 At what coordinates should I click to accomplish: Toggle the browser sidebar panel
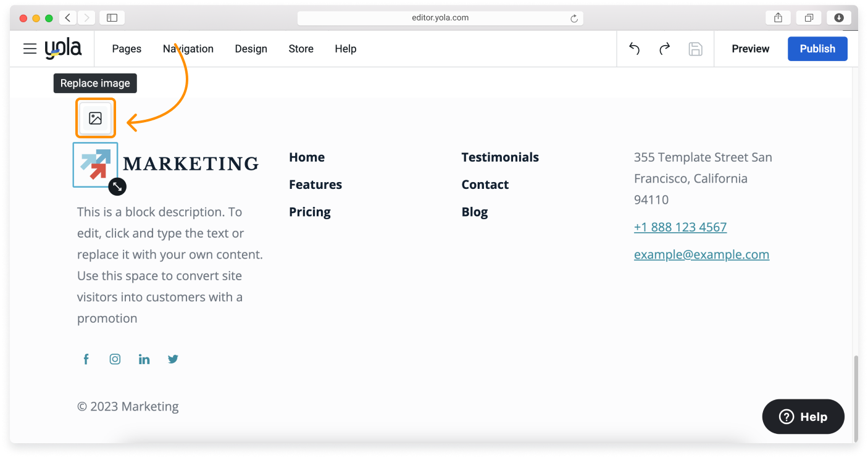[112, 17]
